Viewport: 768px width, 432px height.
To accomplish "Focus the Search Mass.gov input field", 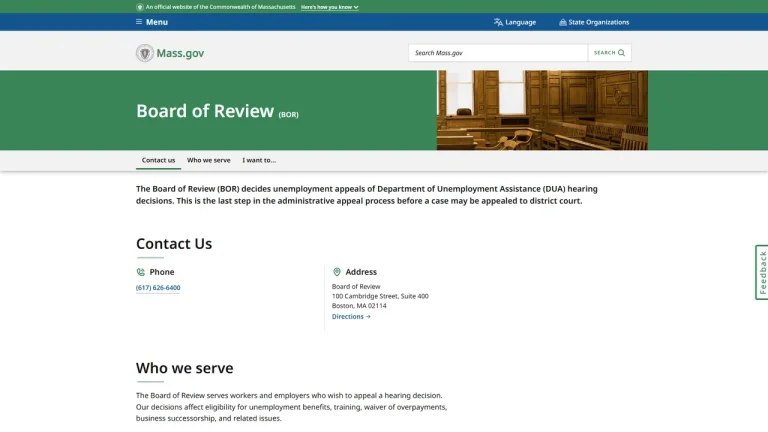I will coord(498,53).
